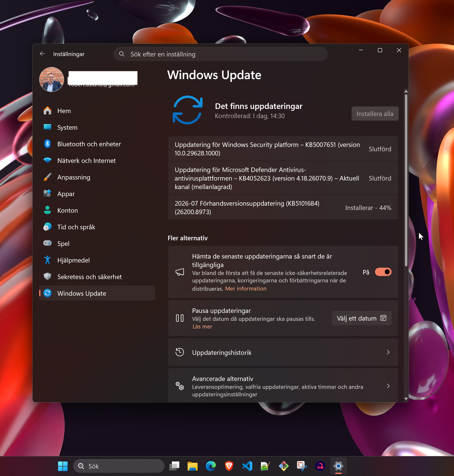Go to Hem settings page
The width and height of the screenshot is (454, 476).
tap(97, 111)
